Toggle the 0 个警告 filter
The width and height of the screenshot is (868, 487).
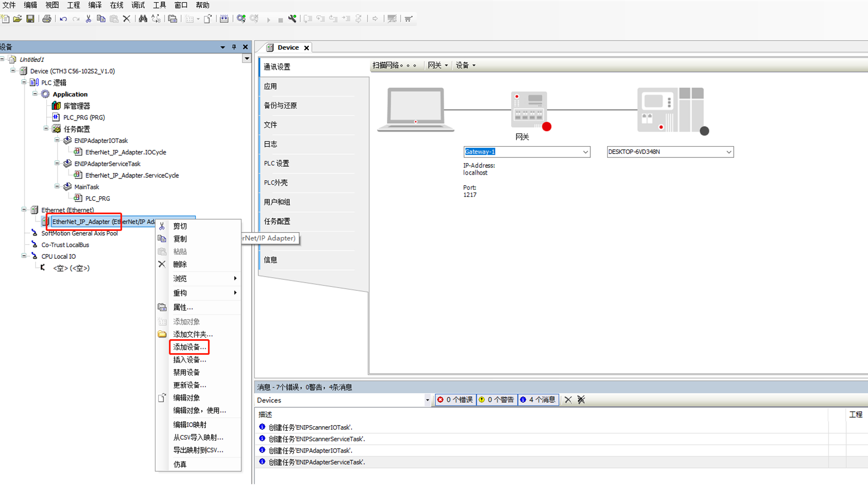click(x=497, y=399)
